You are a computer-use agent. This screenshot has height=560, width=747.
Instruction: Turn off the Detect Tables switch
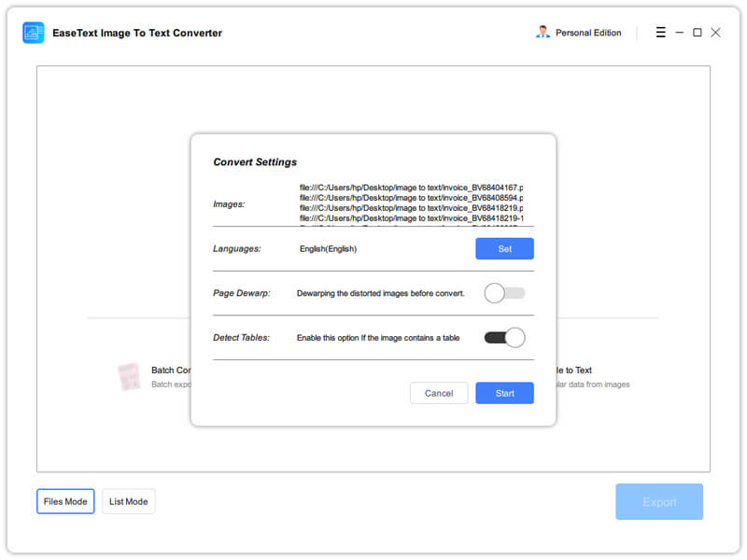click(504, 338)
